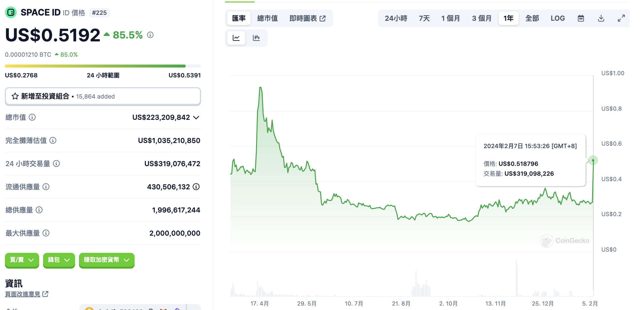Open the calendar date range picker
Viewport: 644px width, 310px height.
(581, 18)
